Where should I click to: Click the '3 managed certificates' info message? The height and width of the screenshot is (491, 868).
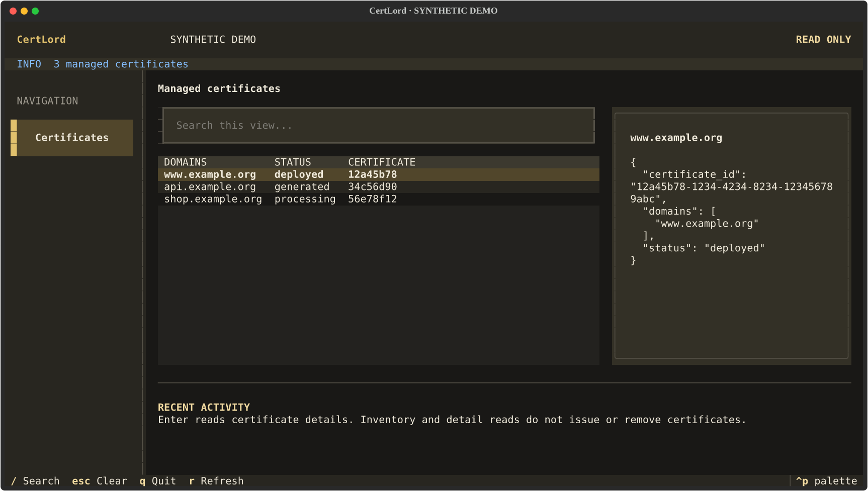pos(121,64)
